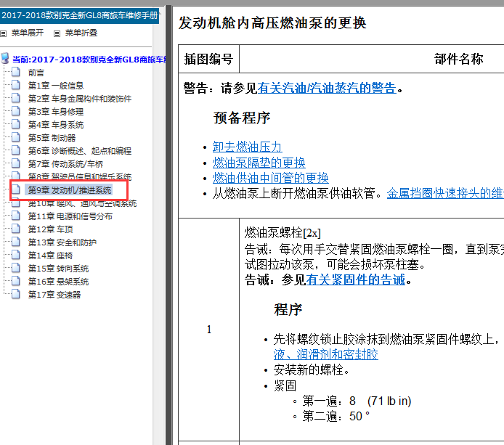This screenshot has height=445, width=504.
Task: Open 第3章 车身修理
Action: point(56,112)
